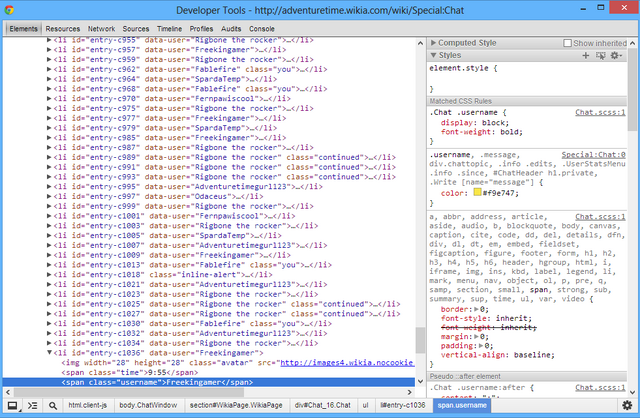Screen dimensions: 640x418
Task: Follow the images4.wikia.nocookie avatar URL
Action: tap(347, 363)
